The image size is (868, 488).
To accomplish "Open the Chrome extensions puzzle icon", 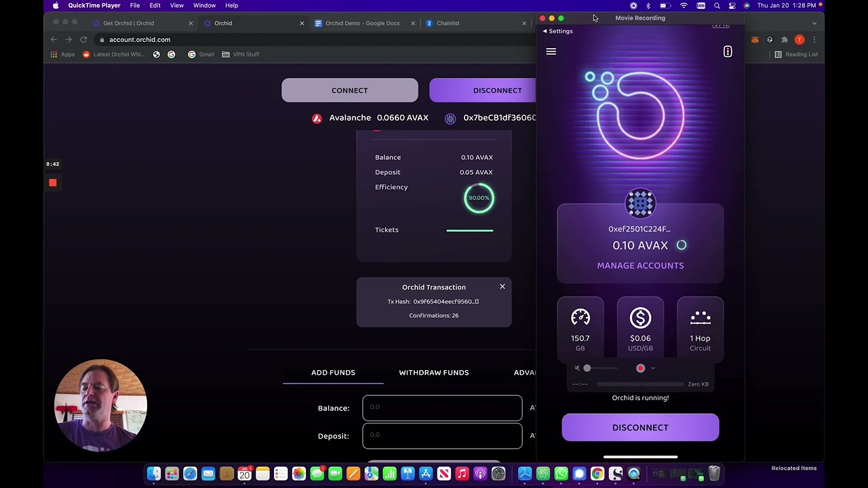I will [x=785, y=40].
